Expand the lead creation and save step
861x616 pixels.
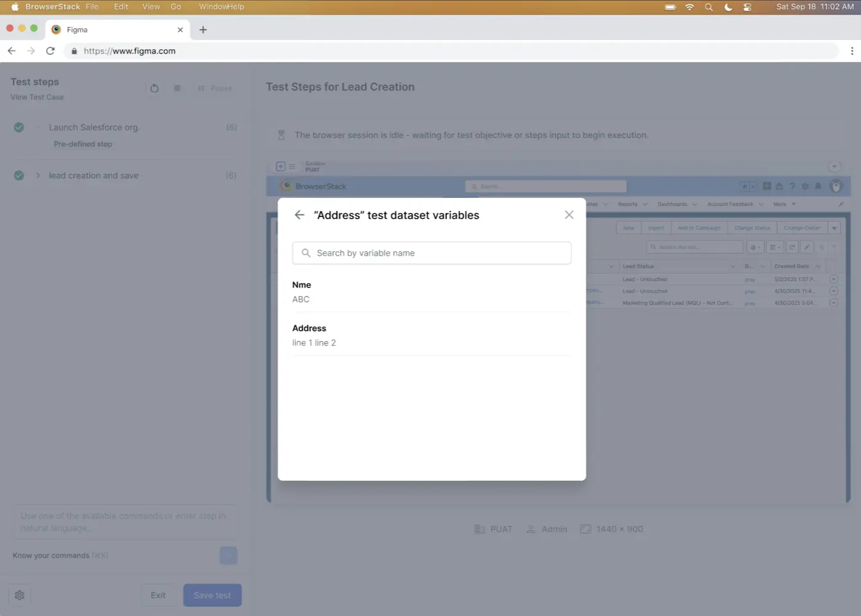point(38,175)
